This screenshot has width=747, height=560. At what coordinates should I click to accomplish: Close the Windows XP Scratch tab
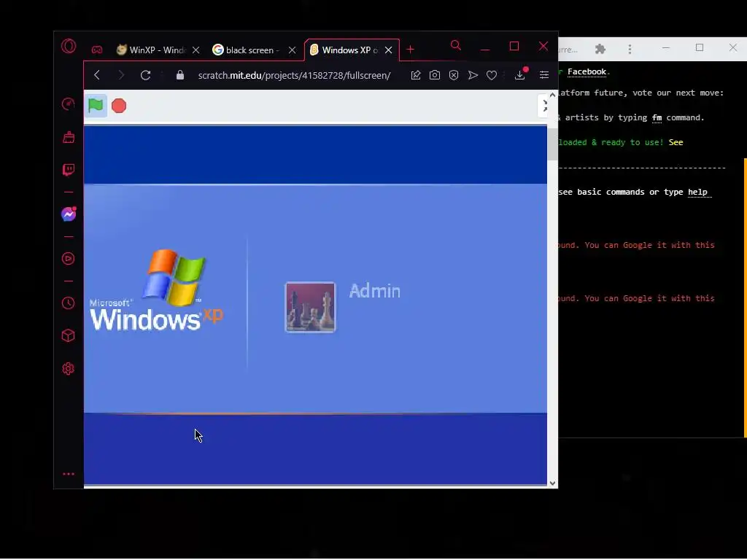(x=388, y=50)
